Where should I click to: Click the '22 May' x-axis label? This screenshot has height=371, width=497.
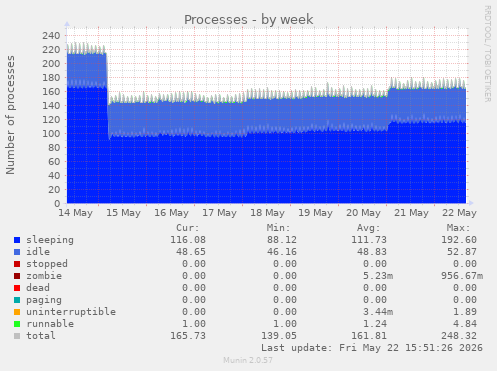point(460,213)
